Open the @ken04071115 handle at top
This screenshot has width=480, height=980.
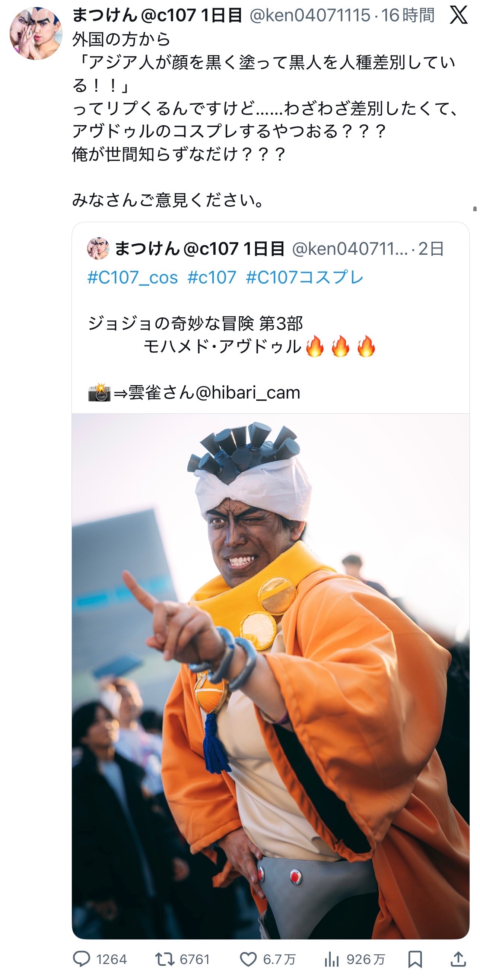(x=310, y=16)
